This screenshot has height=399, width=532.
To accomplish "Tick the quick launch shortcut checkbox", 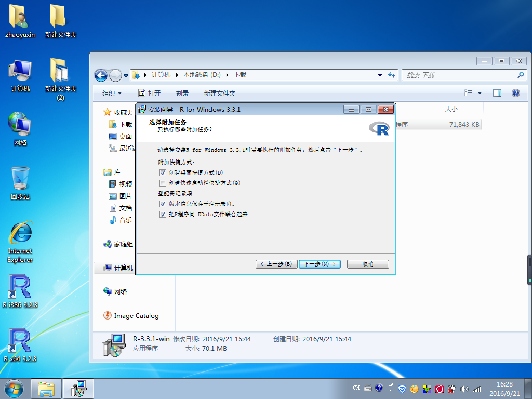I will click(163, 183).
